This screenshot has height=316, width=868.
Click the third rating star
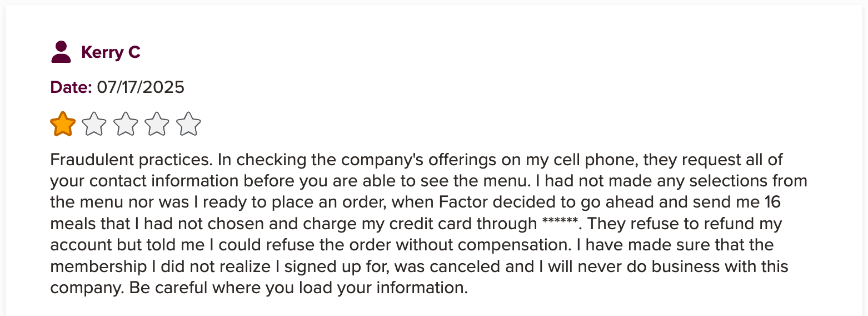click(126, 124)
